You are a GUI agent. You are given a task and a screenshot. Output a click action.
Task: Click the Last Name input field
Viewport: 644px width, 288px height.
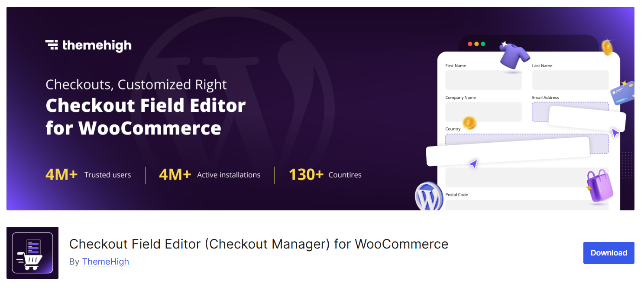(570, 80)
